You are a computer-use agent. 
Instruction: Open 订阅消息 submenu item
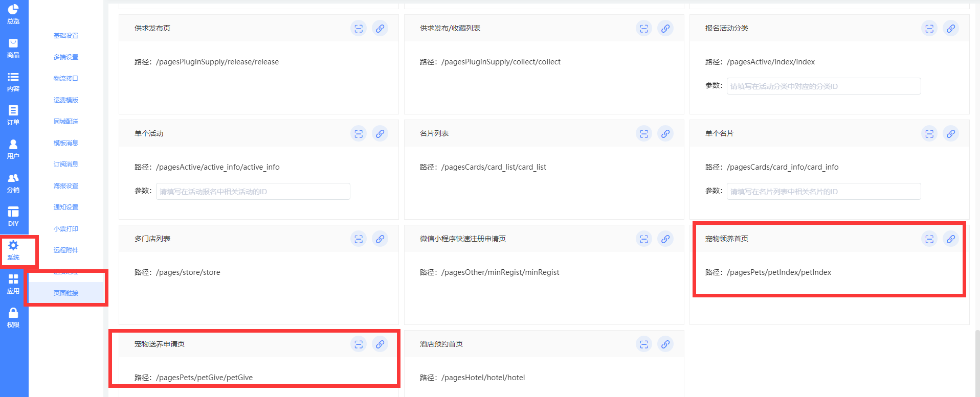pos(66,165)
